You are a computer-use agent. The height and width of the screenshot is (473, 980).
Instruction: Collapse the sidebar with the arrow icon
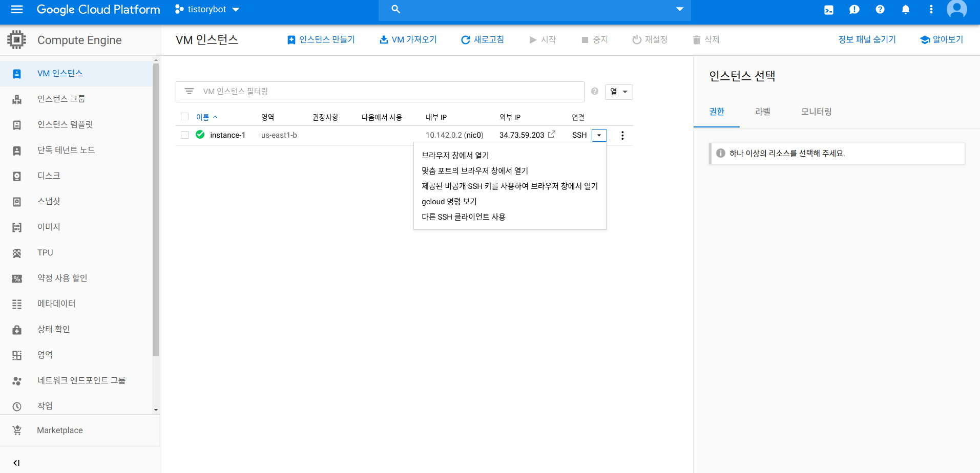[16, 463]
